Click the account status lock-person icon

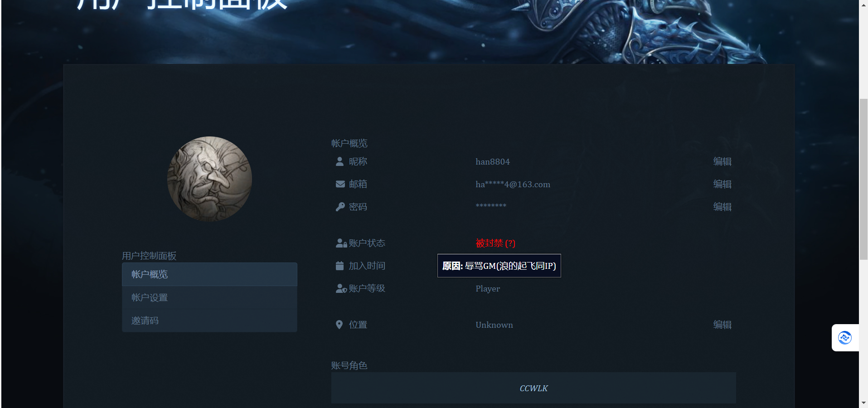tap(341, 243)
